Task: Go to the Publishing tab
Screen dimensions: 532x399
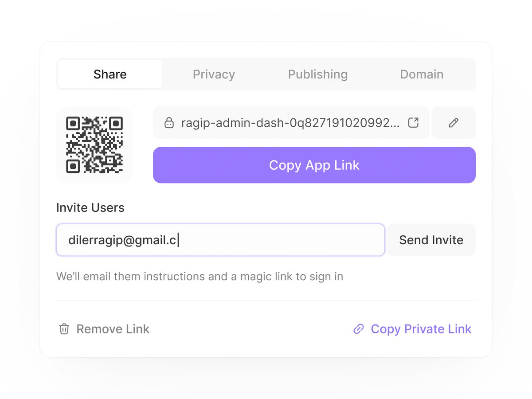Action: (x=318, y=74)
